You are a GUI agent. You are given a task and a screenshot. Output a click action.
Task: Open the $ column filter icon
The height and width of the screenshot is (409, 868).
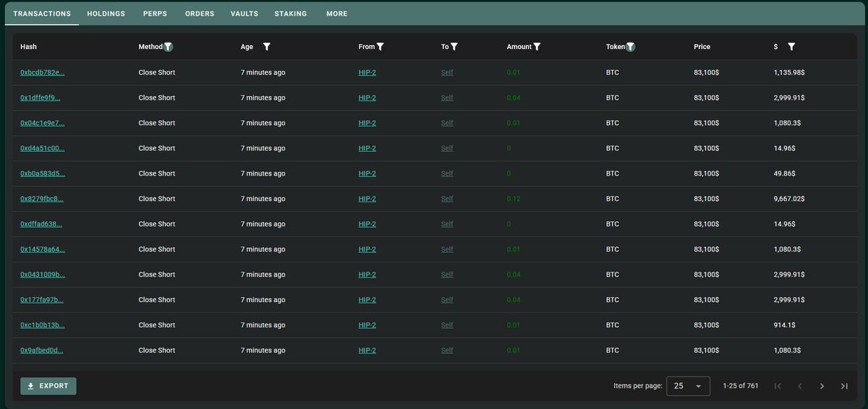(791, 47)
